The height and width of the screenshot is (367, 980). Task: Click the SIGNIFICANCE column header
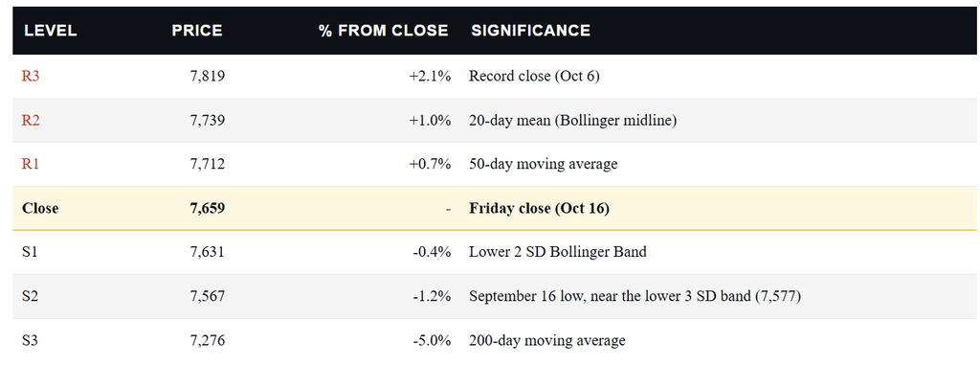530,31
